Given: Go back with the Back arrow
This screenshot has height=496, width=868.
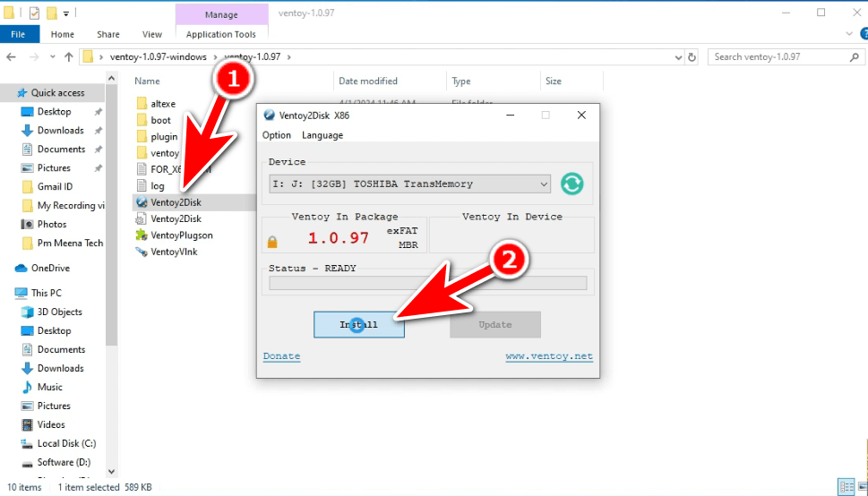Looking at the screenshot, I should 11,56.
